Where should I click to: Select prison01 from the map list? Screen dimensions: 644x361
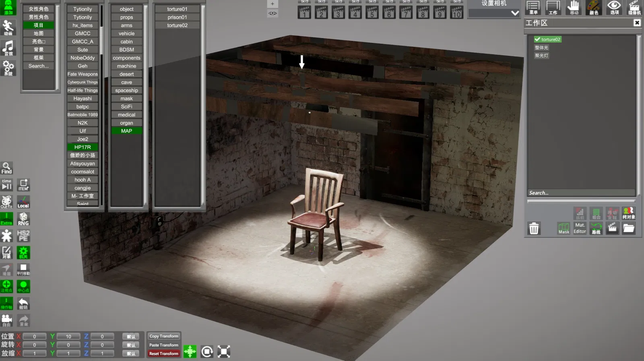tap(177, 17)
